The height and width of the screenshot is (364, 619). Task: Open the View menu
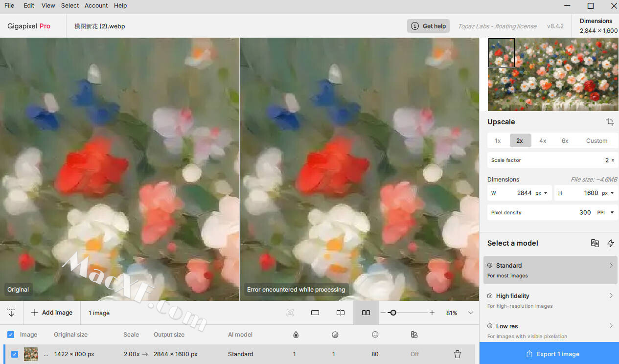48,6
